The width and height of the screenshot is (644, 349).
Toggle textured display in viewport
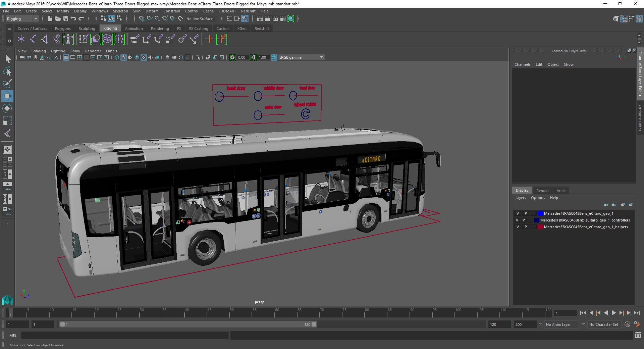[144, 57]
